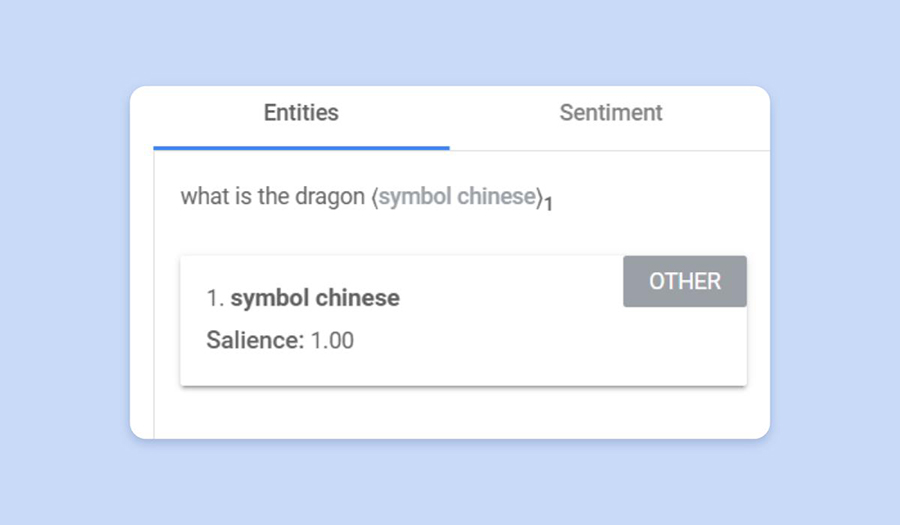Click the closing angle bracket after 'chinese'
Screen dimensions: 900x525
[x=541, y=197]
